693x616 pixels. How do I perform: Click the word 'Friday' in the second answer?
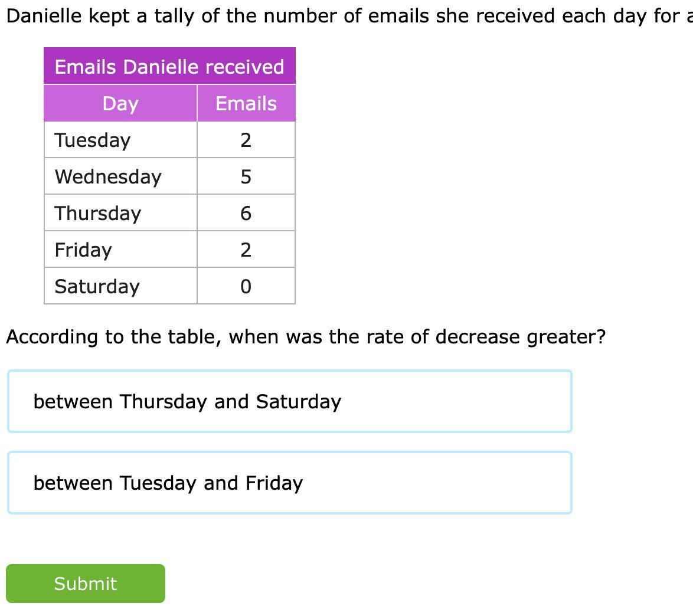[274, 483]
